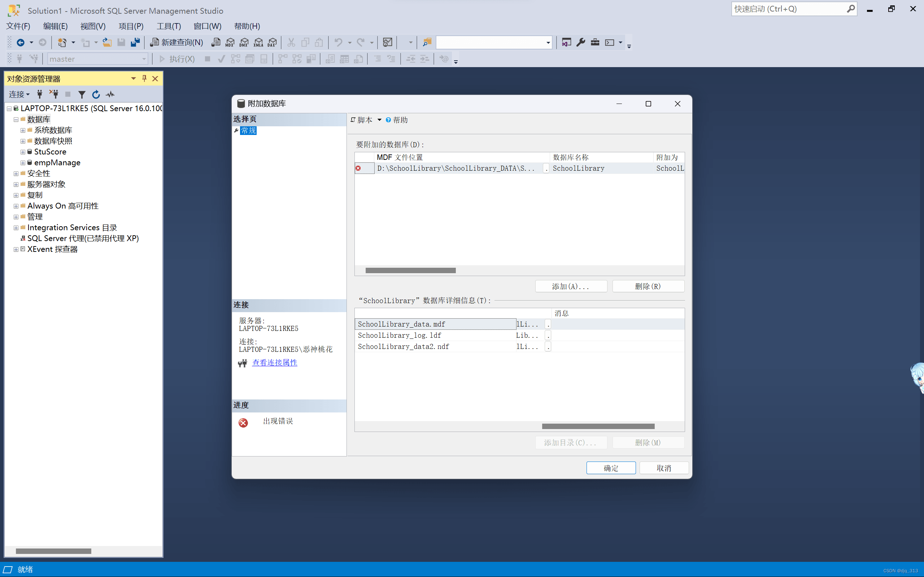
Task: Expand the empManage database node
Action: point(23,163)
